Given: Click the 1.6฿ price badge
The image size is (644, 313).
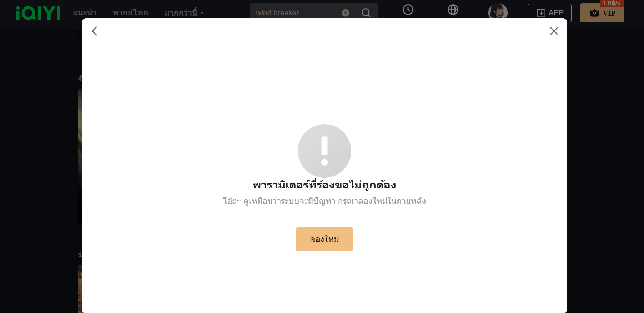Looking at the screenshot, I should (x=612, y=3).
